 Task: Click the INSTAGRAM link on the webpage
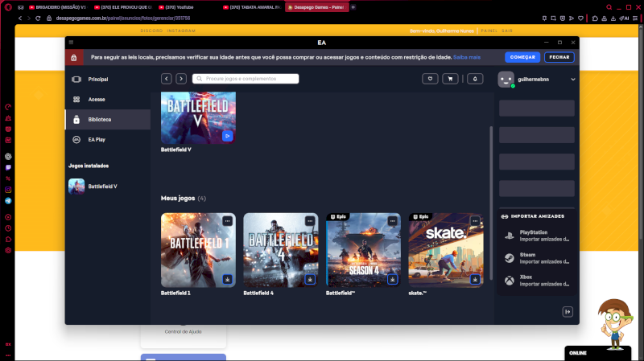pos(181,31)
